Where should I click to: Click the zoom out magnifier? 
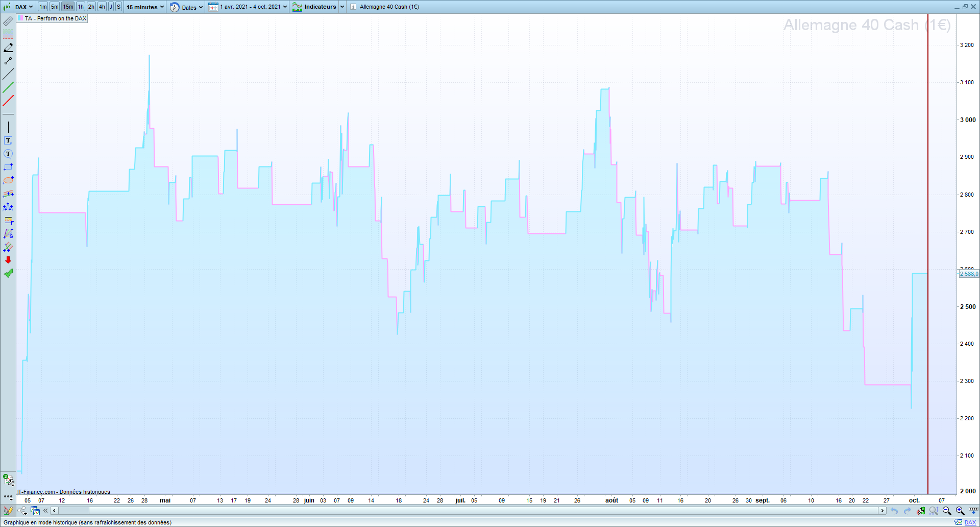[947, 511]
